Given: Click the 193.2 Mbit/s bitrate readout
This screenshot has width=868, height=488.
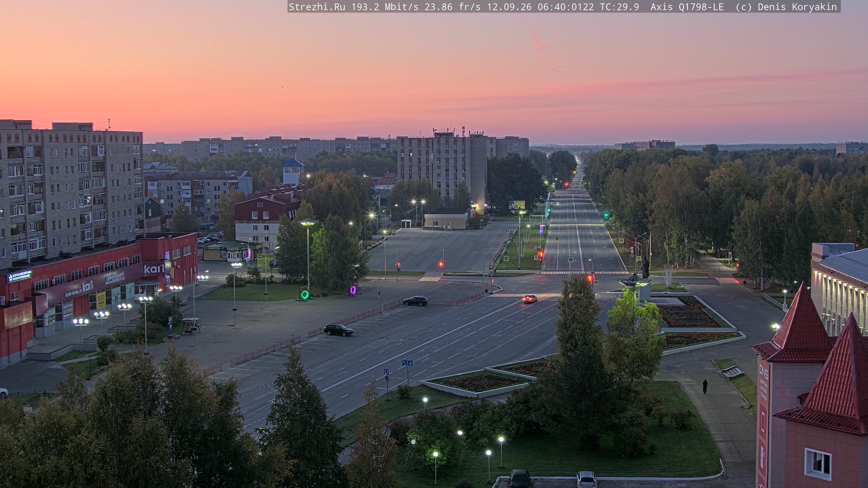Looking at the screenshot, I should tap(385, 7).
